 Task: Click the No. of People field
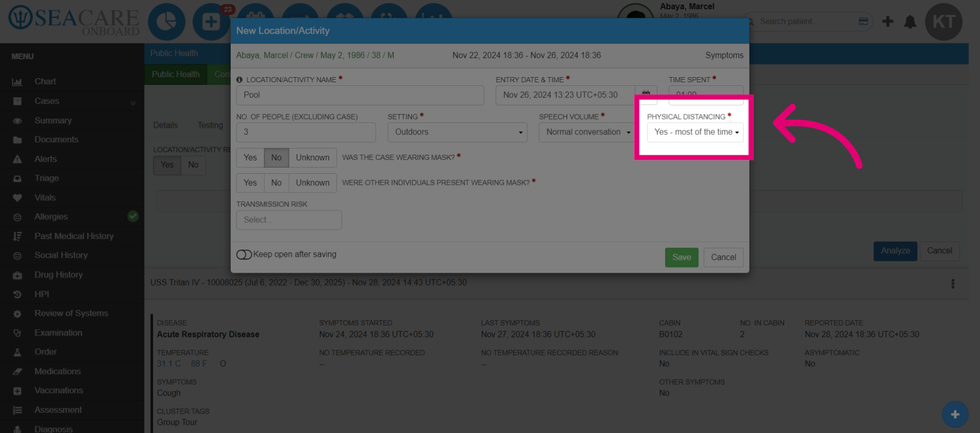click(x=306, y=132)
